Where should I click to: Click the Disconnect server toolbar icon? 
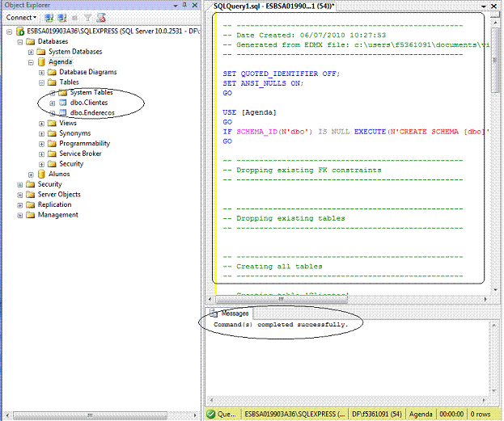pyautogui.click(x=61, y=18)
